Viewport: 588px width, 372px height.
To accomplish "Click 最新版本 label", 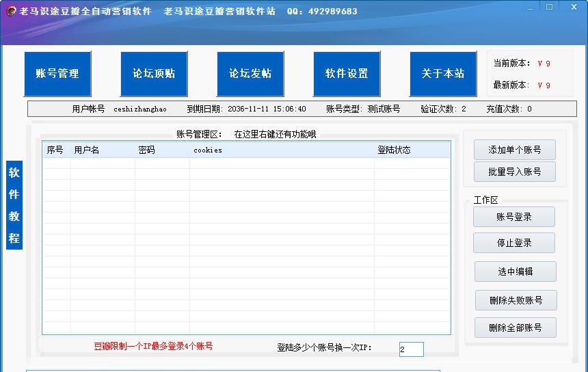I will pyautogui.click(x=511, y=85).
